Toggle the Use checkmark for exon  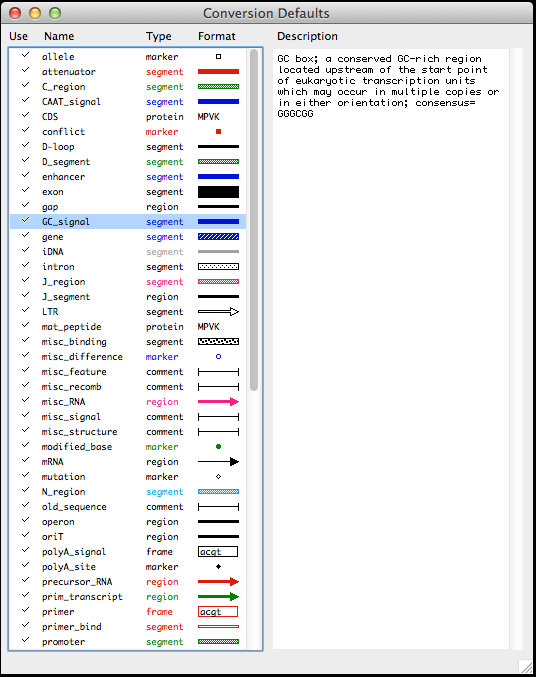point(25,190)
